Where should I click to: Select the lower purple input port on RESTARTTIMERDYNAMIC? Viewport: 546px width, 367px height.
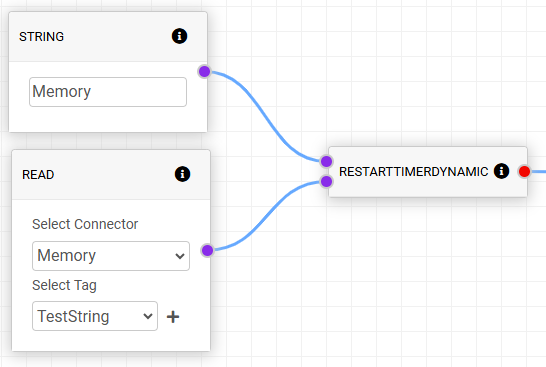[x=326, y=181]
